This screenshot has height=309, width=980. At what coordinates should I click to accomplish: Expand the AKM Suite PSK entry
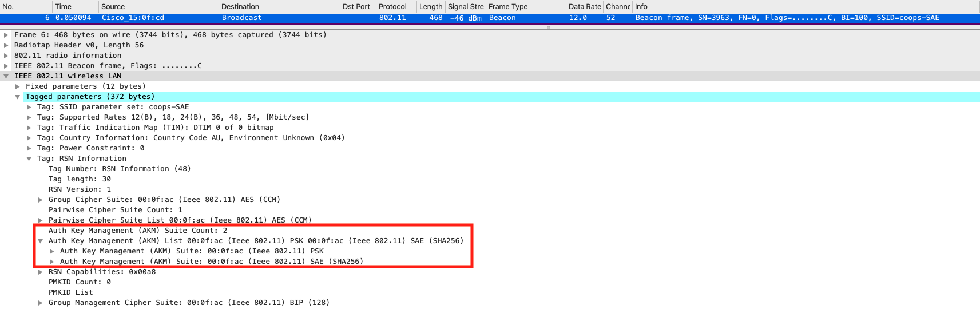(x=52, y=251)
